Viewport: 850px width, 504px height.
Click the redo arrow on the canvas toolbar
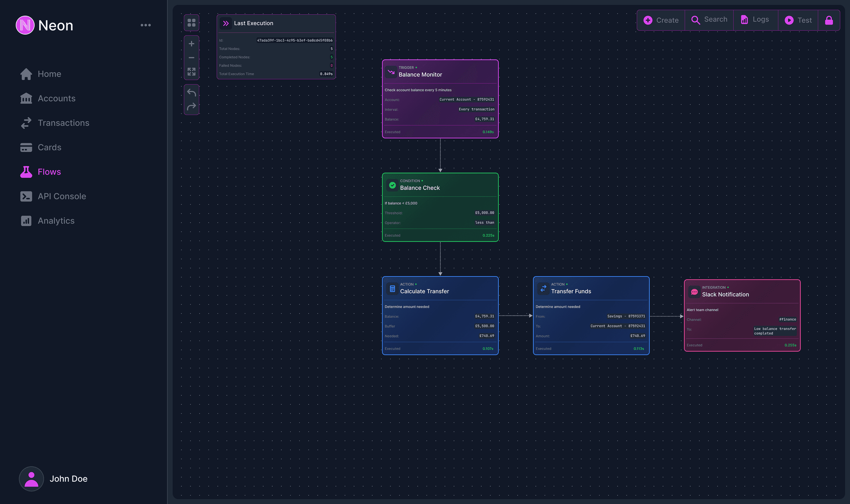point(192,106)
